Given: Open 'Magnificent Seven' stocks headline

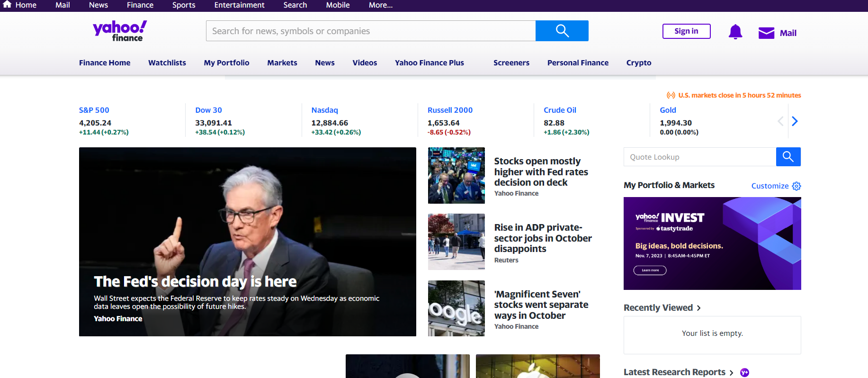Looking at the screenshot, I should 541,305.
